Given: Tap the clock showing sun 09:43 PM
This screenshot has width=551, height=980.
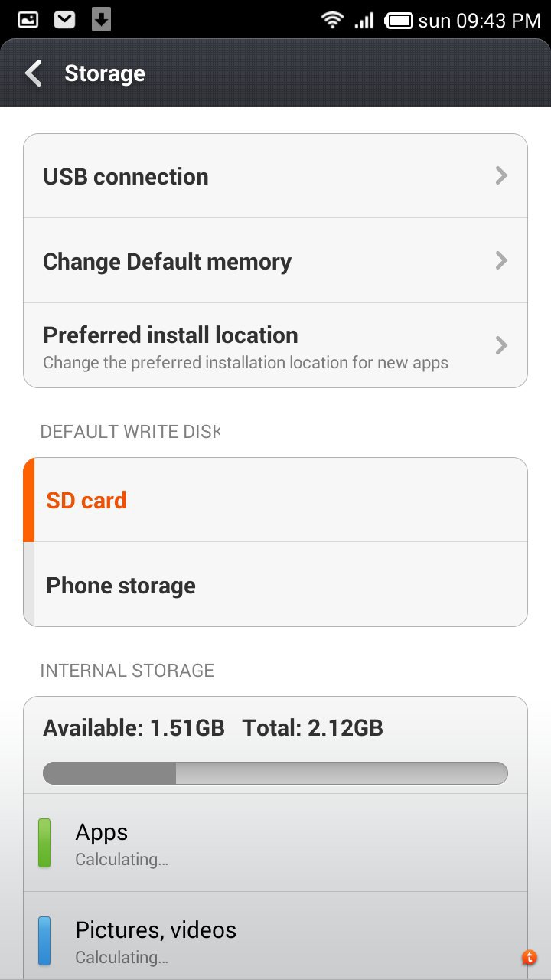Looking at the screenshot, I should coord(479,21).
